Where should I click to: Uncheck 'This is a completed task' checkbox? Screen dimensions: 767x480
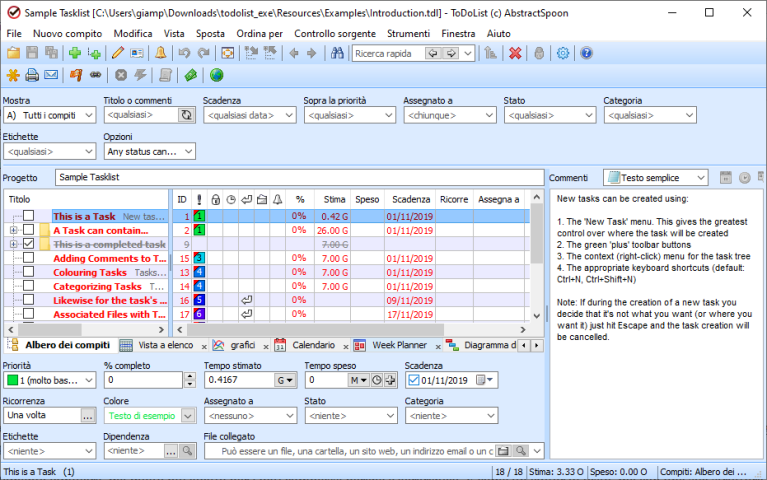click(x=29, y=244)
